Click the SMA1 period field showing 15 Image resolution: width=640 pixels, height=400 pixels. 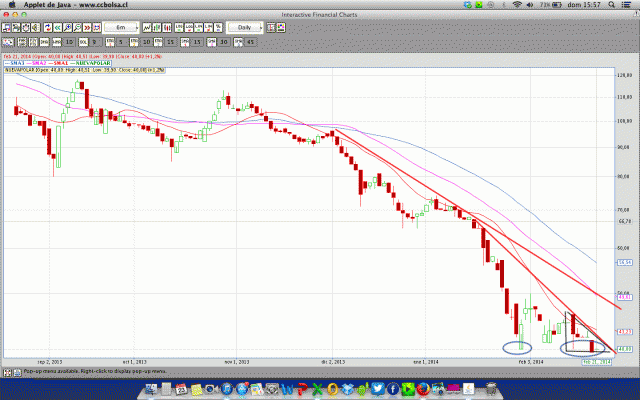[197, 42]
